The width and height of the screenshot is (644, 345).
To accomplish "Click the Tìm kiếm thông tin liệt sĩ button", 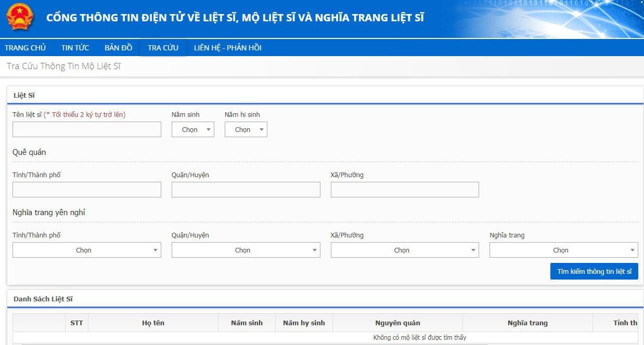I will 594,271.
